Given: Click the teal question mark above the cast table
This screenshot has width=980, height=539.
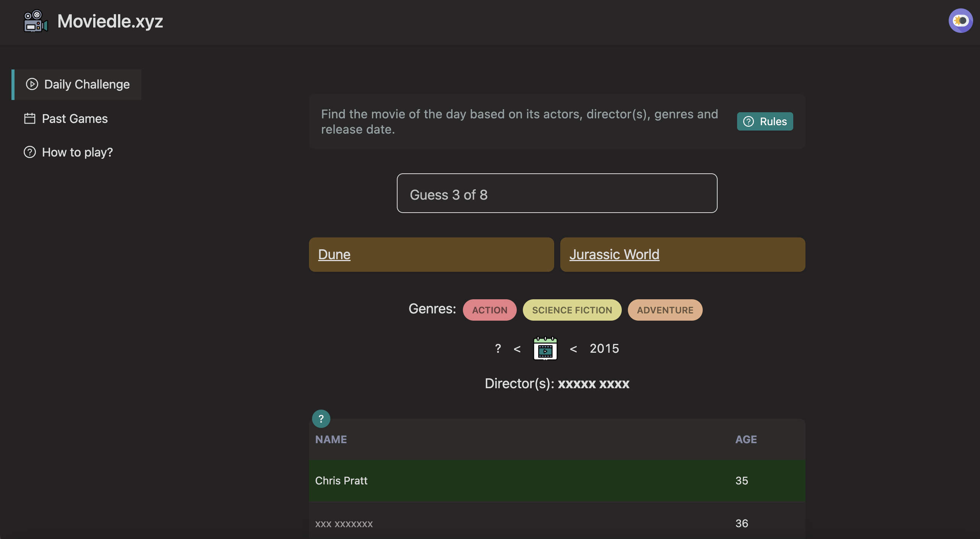Looking at the screenshot, I should coord(321,419).
